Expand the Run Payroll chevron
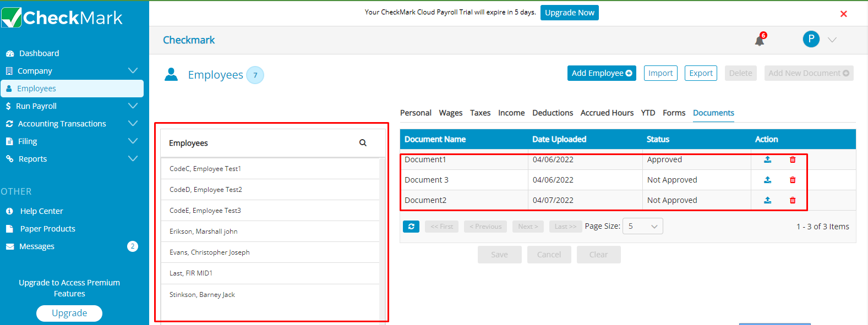This screenshot has width=868, height=325. [x=133, y=106]
